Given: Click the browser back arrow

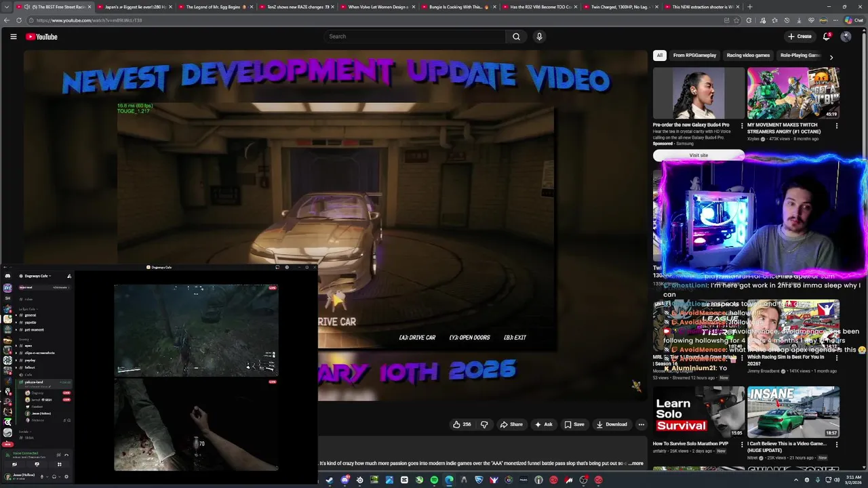Looking at the screenshot, I should click(x=7, y=20).
